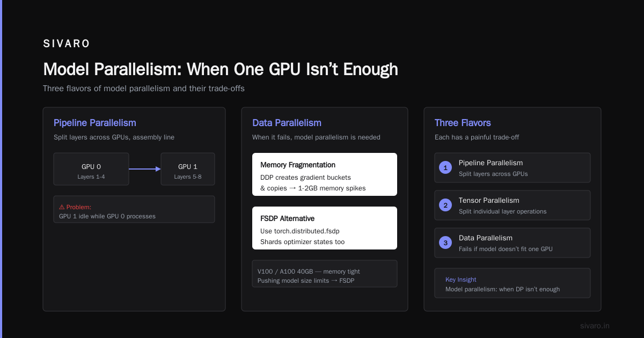644x338 pixels.
Task: Click the 'Key Insight' label
Action: pyautogui.click(x=461, y=280)
